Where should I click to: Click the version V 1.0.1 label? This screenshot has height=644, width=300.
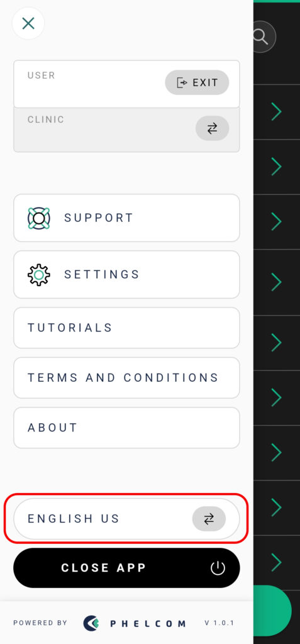click(x=219, y=623)
